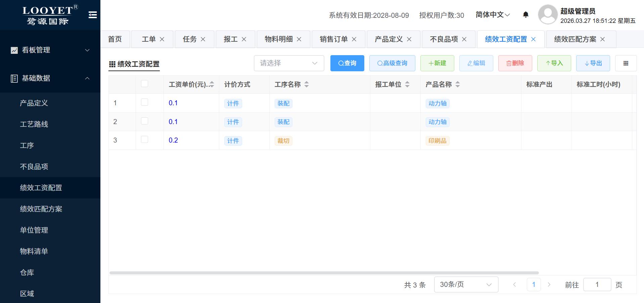Open 工艺路线 in the sidebar

[34, 124]
